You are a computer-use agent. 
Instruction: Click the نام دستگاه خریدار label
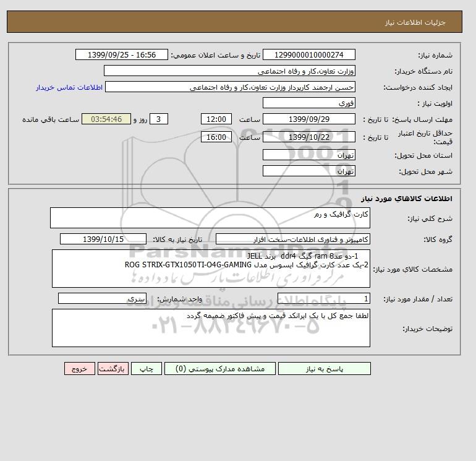tap(423, 71)
